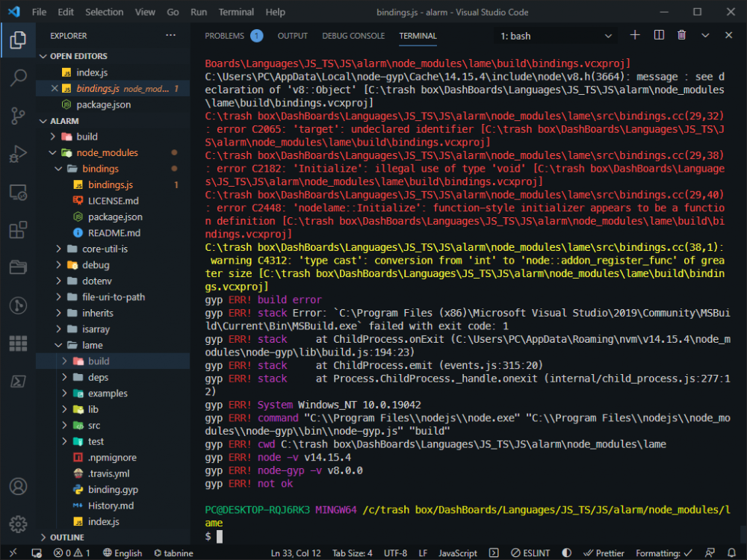Change Tab Size: 4 indentation setting
Image resolution: width=747 pixels, height=560 pixels.
coord(352,553)
